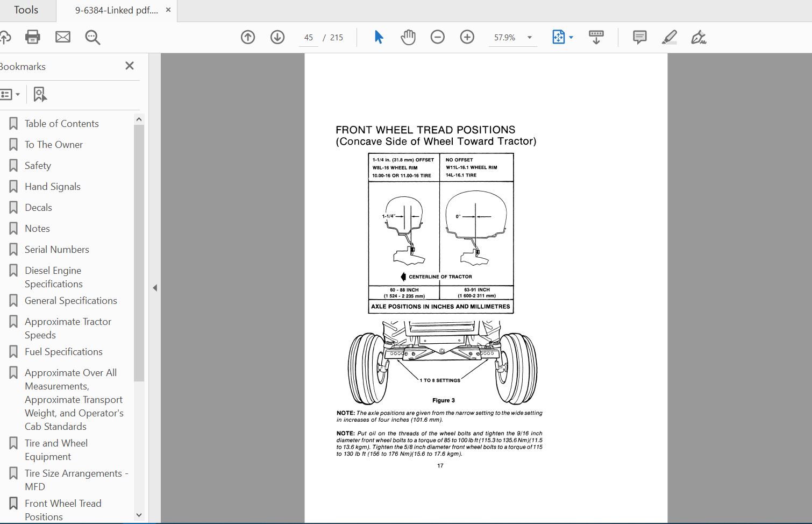Open the bookmark options menu

click(11, 94)
